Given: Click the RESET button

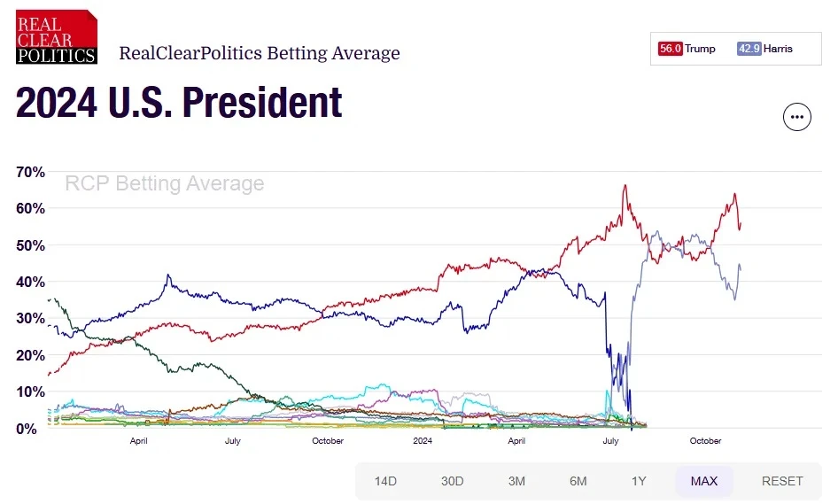Looking at the screenshot, I should [x=782, y=481].
